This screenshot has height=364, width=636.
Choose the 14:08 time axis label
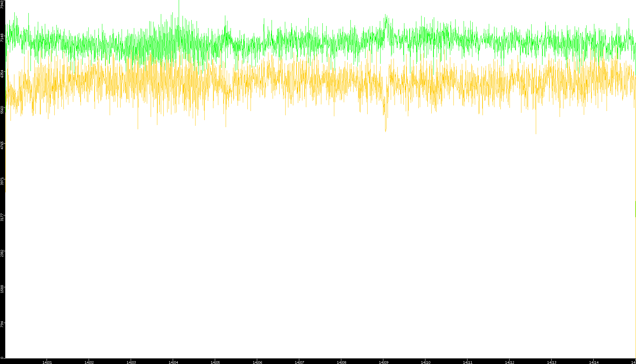(x=341, y=362)
